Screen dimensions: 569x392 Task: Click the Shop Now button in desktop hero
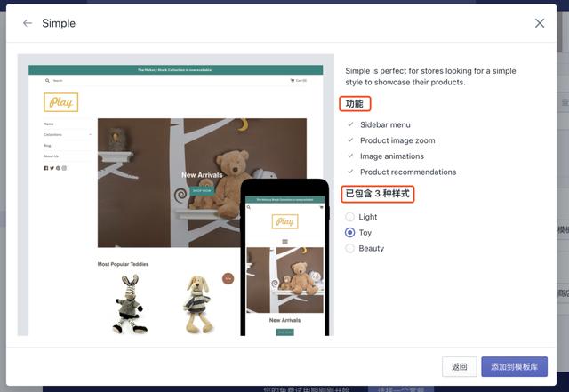coord(202,190)
